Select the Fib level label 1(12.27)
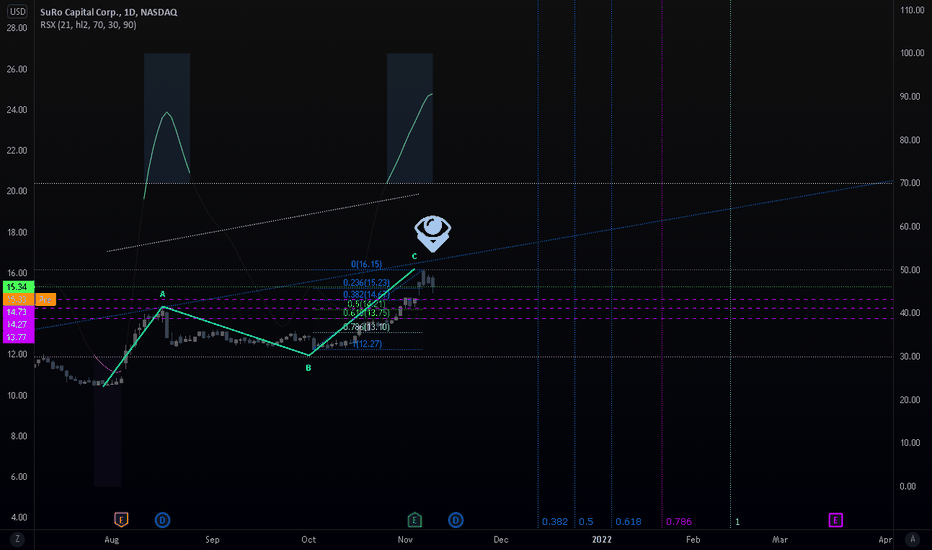Screen dimensions: 932x550 pyautogui.click(x=367, y=344)
